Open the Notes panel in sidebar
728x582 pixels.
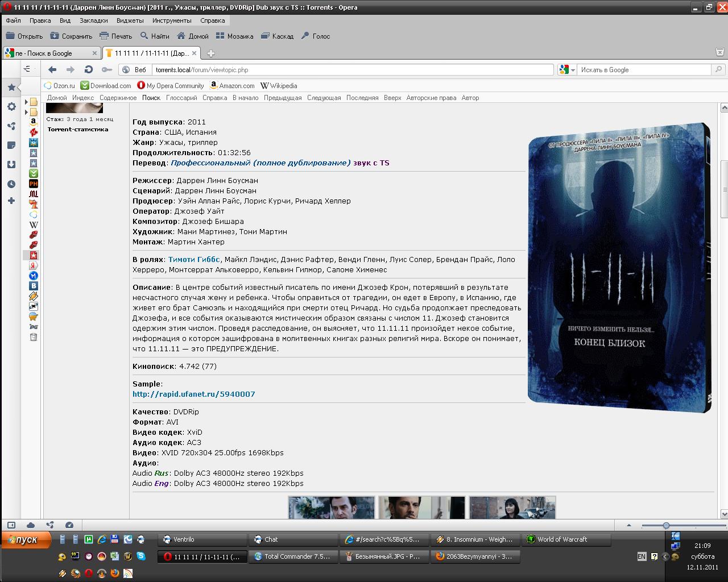coord(11,145)
